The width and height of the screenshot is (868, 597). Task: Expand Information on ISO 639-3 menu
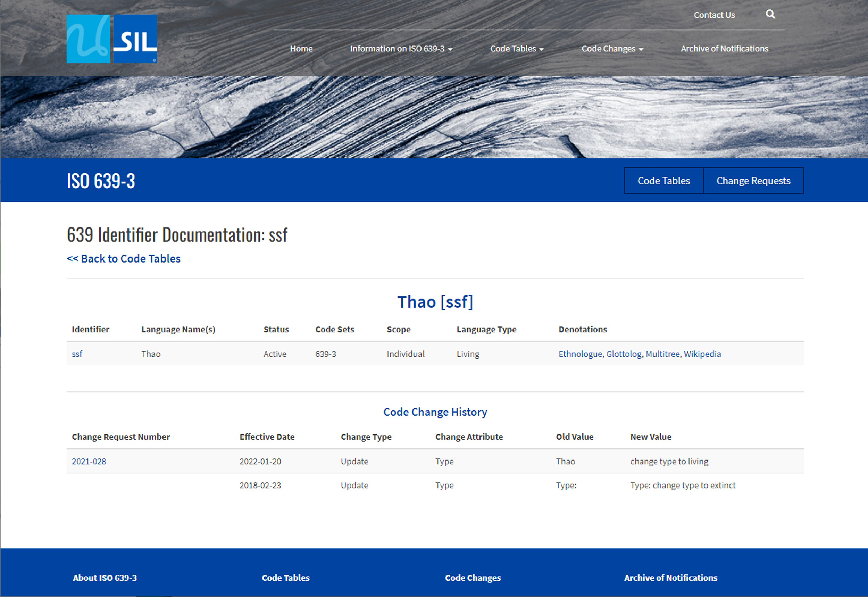coord(401,49)
